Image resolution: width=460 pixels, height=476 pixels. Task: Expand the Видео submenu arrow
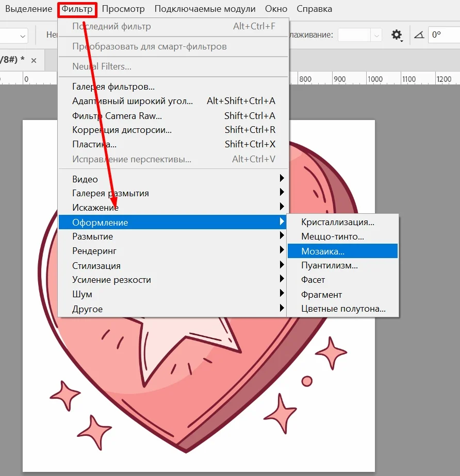[282, 178]
